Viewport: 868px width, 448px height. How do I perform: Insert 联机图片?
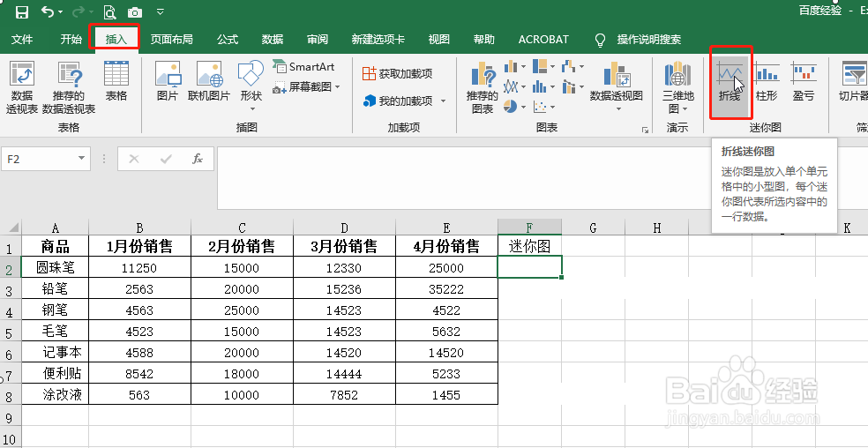pos(209,81)
